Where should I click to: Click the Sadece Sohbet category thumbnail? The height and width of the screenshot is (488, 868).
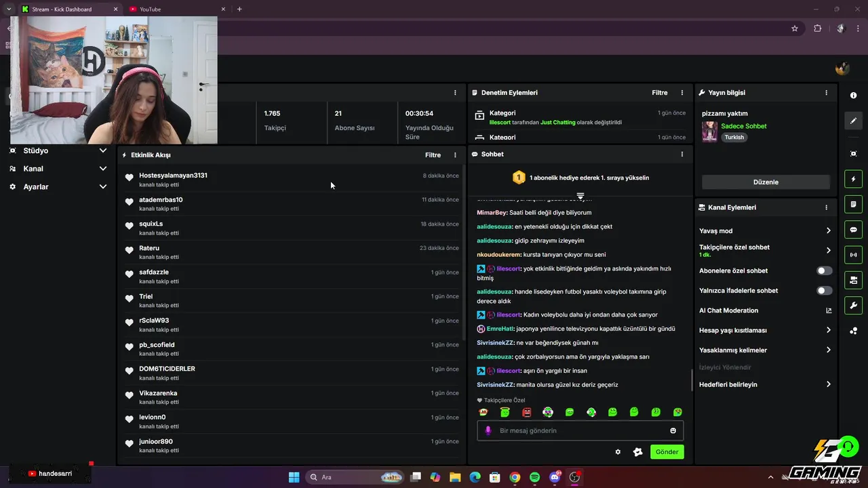(709, 131)
